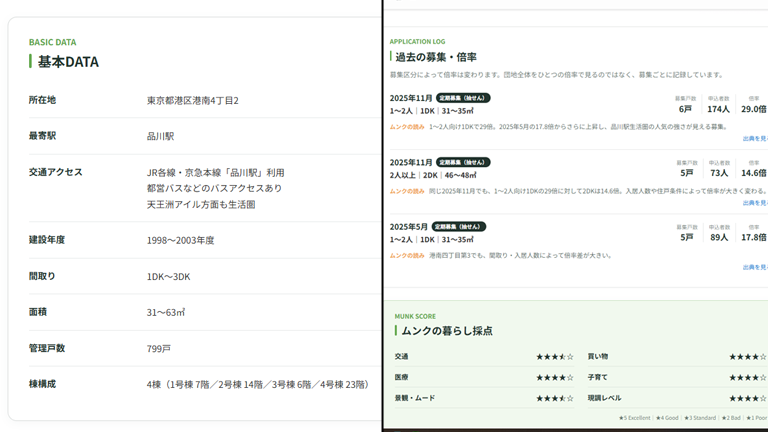Select the line JR各線・京急本線「品川駅」利用

(216, 173)
